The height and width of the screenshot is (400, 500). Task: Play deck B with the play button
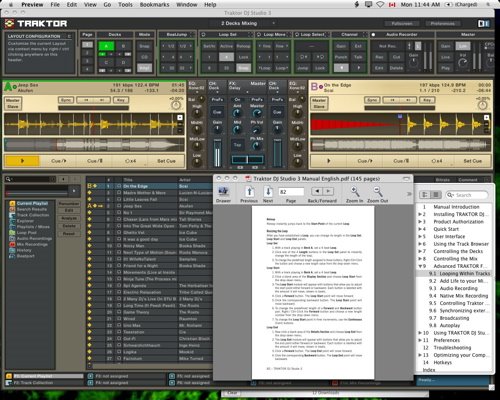point(328,161)
